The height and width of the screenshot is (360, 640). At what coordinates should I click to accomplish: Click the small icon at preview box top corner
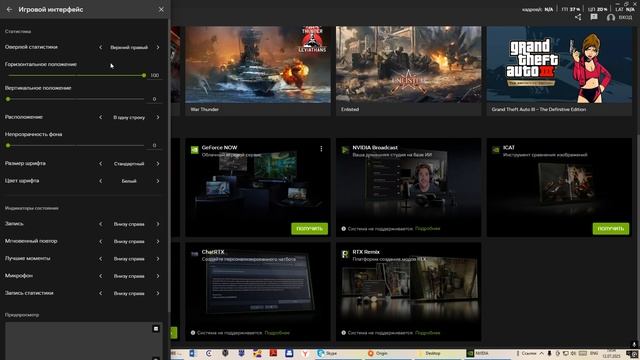pos(156,329)
